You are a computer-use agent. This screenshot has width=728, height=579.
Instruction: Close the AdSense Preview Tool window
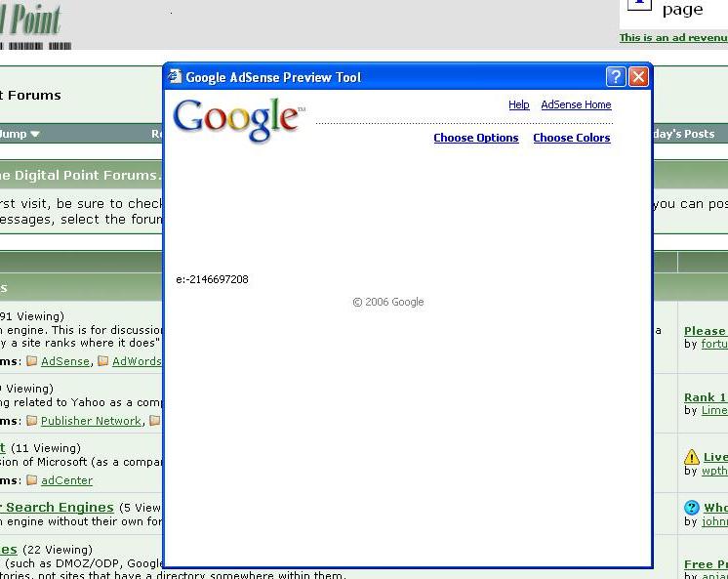tap(638, 77)
